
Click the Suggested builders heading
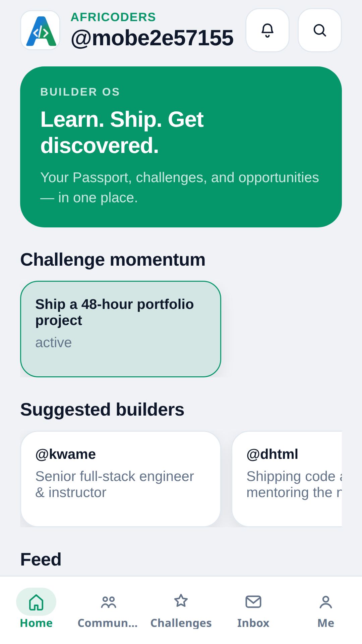pos(102,410)
